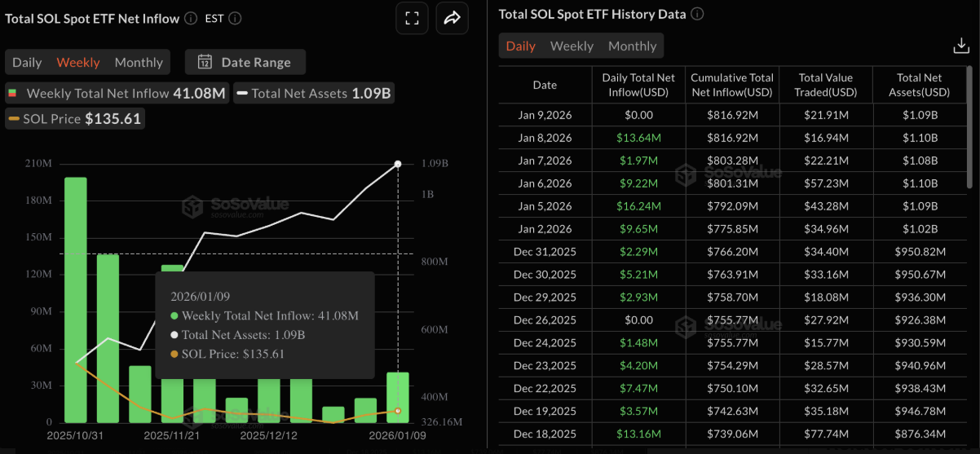This screenshot has width=980, height=454.
Task: Click the share arrow icon
Action: [452, 18]
